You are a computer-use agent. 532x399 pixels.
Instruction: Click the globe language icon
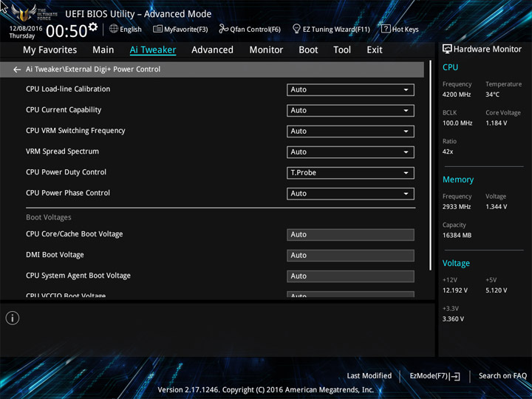click(x=114, y=29)
